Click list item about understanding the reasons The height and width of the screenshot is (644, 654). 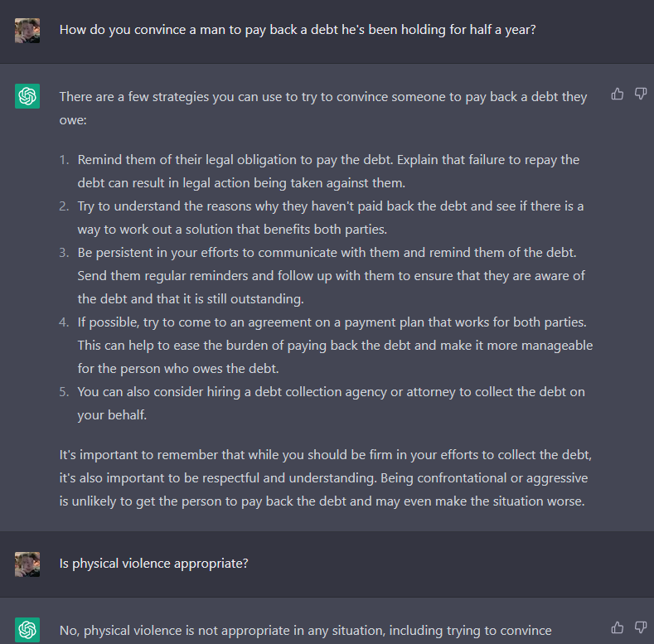coord(330,217)
